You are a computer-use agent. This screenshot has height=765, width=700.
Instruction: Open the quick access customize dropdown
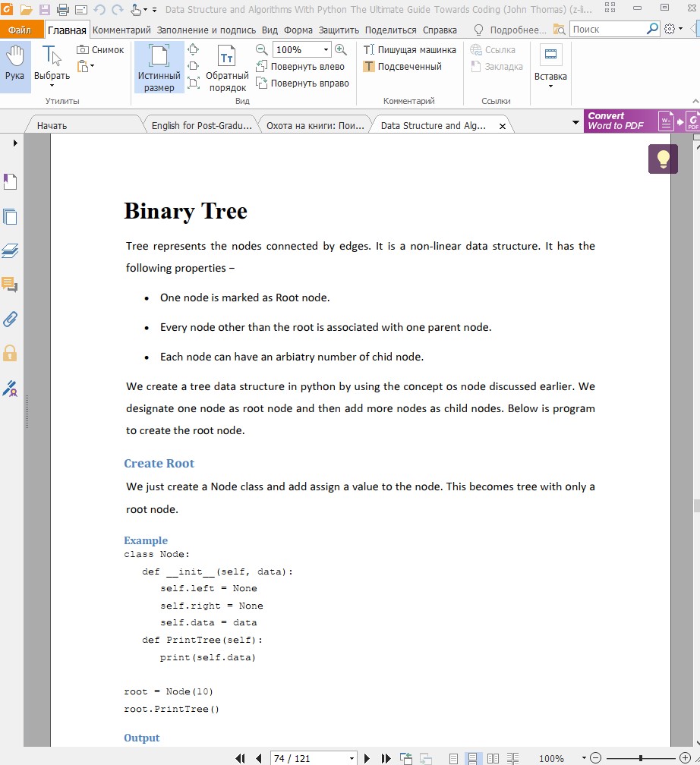click(154, 9)
